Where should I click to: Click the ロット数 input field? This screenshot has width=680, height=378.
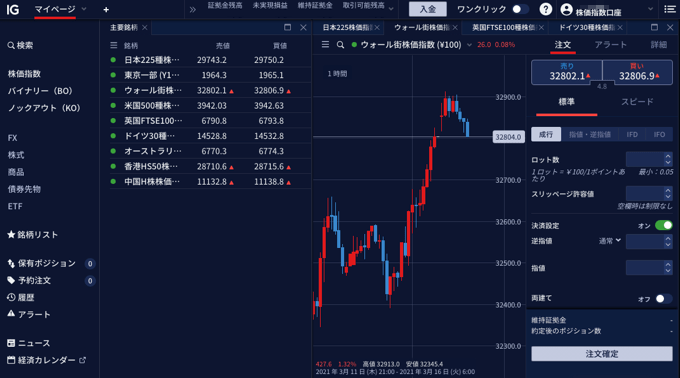649,160
